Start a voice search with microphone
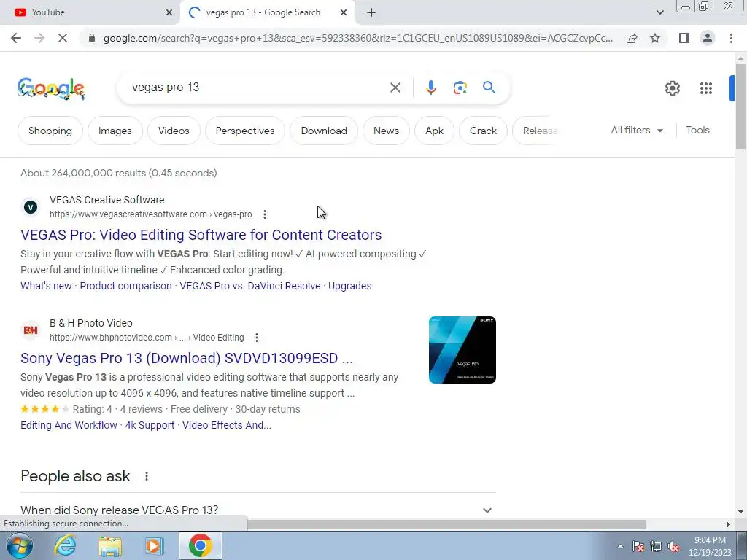Image resolution: width=747 pixels, height=560 pixels. [x=430, y=87]
